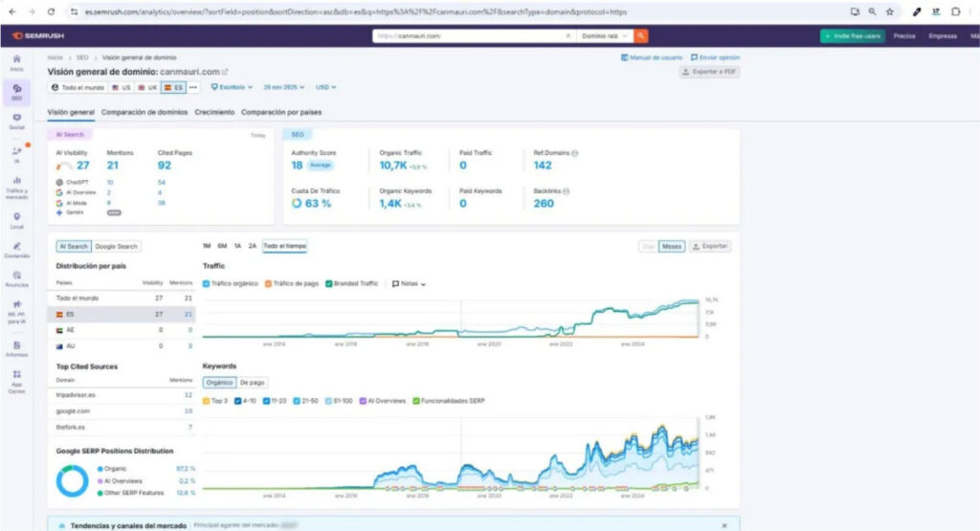Screen dimensions: 980x531
Task: Open the Manual de usuario link
Action: 651,57
